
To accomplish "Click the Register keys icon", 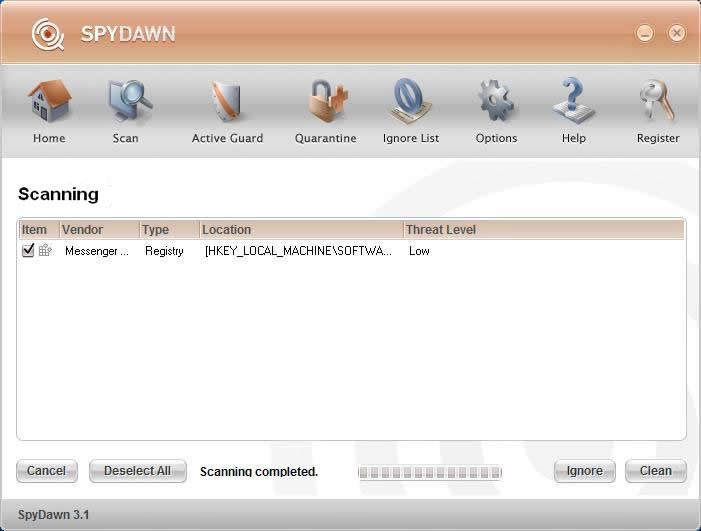I will pyautogui.click(x=657, y=102).
